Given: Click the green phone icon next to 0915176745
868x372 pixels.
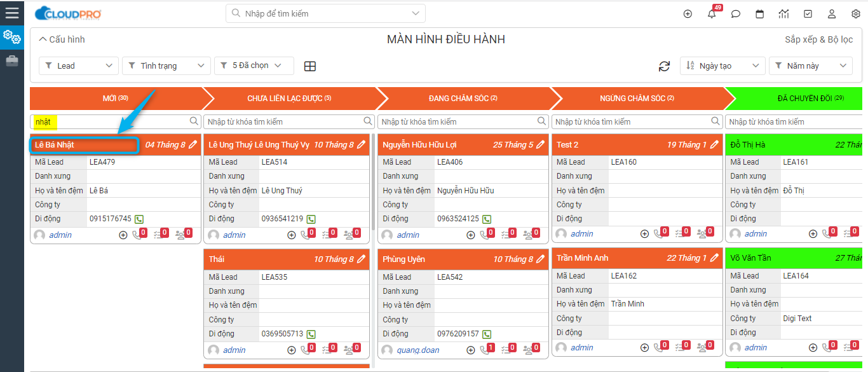Looking at the screenshot, I should (139, 219).
